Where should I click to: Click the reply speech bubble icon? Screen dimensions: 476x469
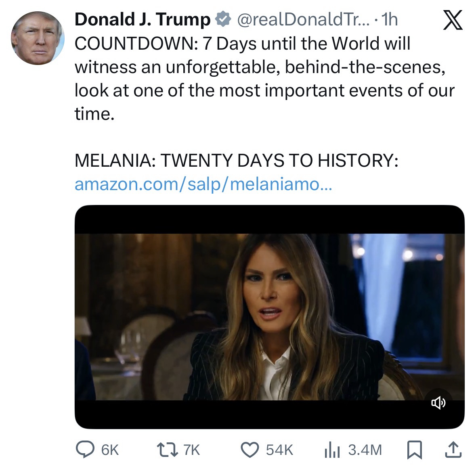coord(84,449)
